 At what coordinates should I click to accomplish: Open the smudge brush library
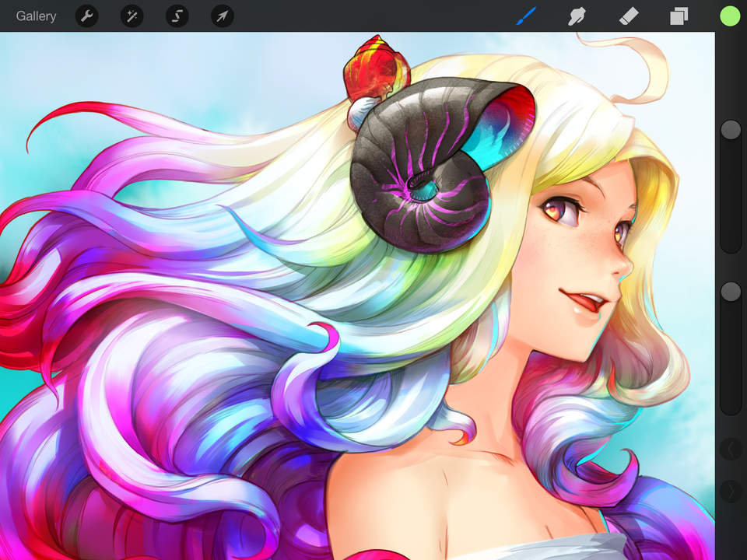(577, 16)
